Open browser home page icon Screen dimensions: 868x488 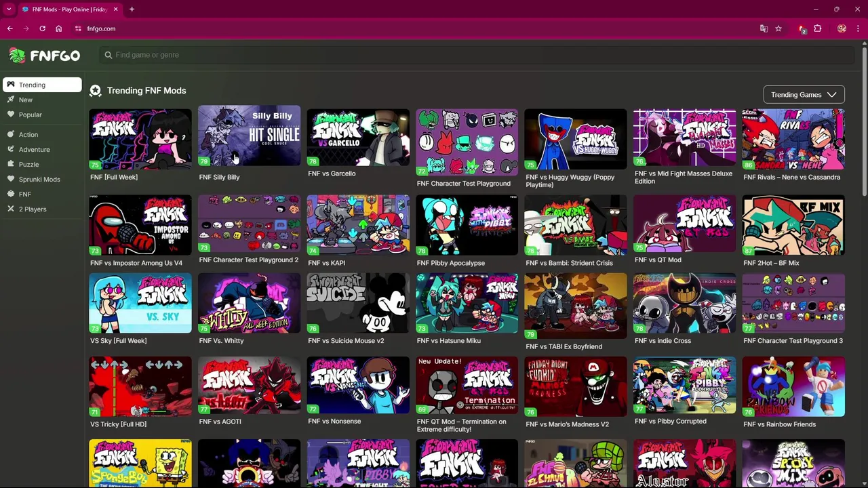[58, 28]
